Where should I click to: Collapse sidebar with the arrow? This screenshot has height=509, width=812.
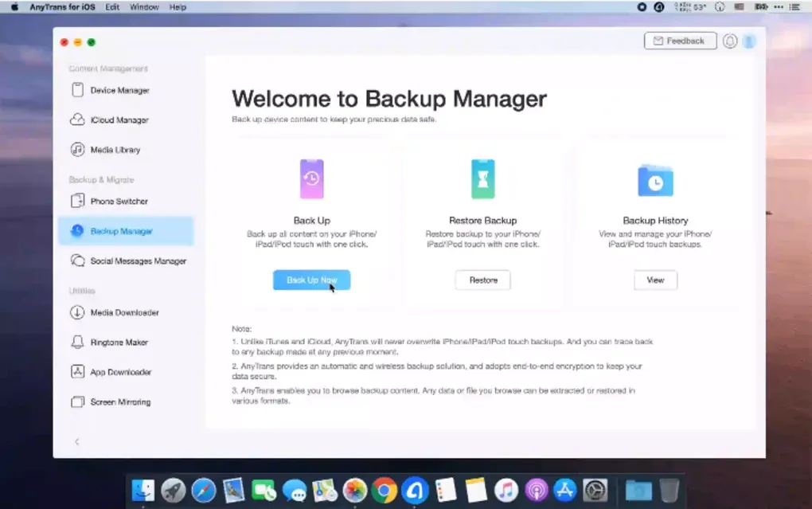click(x=77, y=441)
